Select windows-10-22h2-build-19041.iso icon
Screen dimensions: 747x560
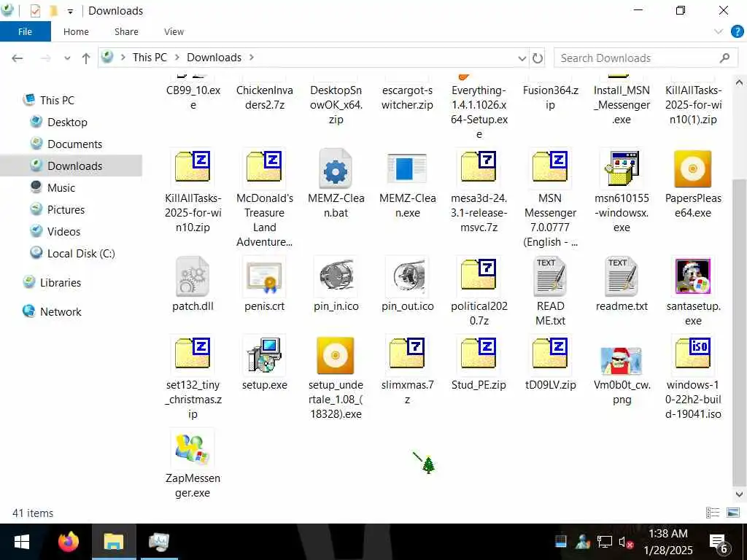(x=693, y=354)
